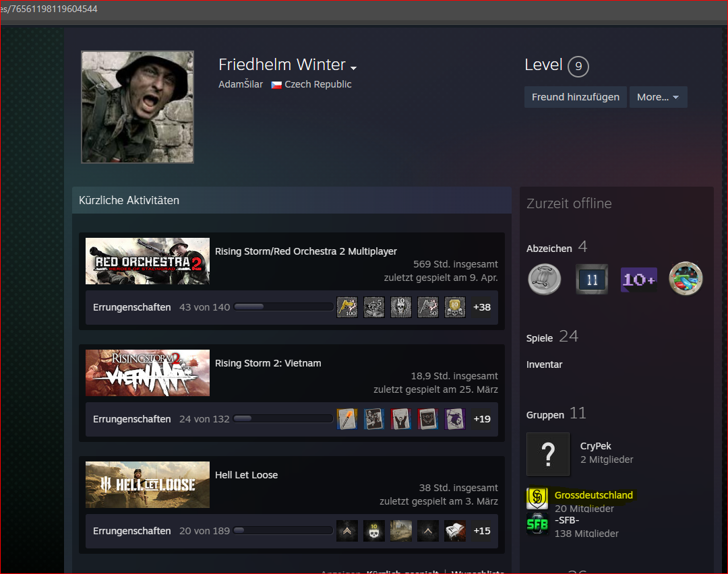Click the green SFB group icon
This screenshot has width=728, height=574.
[x=537, y=523]
